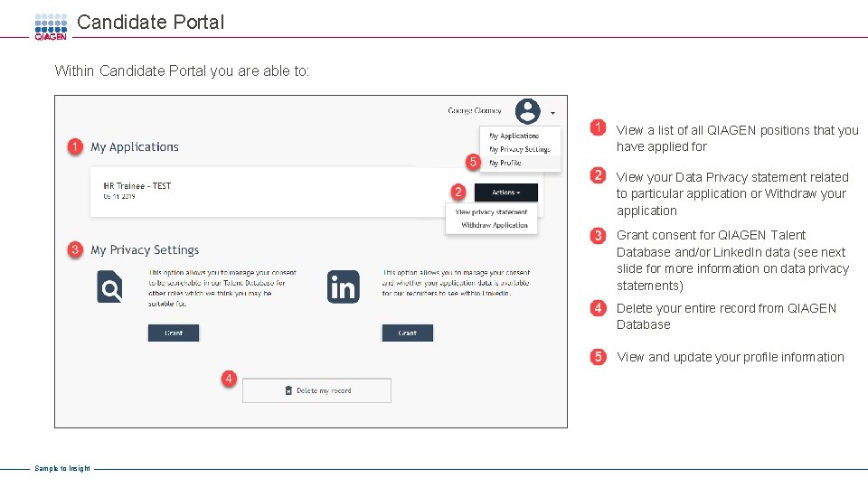Screen dimensions: 868x488
Task: Click the Talent Database search icon
Action: [x=111, y=288]
